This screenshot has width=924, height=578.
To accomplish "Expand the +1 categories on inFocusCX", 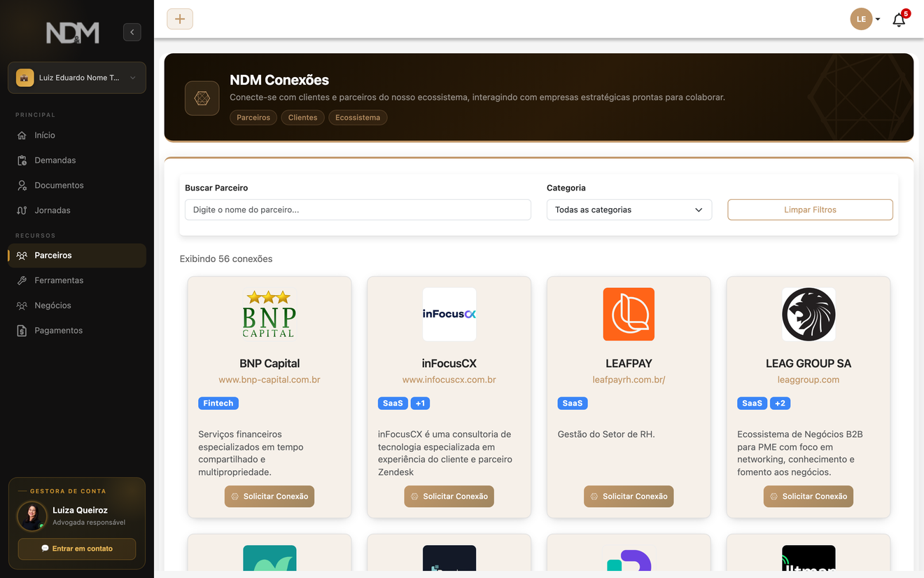I will click(x=420, y=404).
